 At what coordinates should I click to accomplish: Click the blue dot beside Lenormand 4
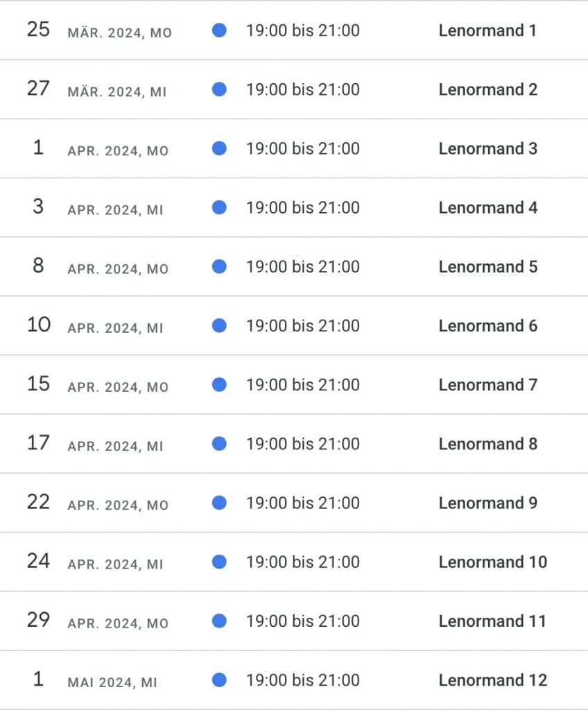coord(219,207)
